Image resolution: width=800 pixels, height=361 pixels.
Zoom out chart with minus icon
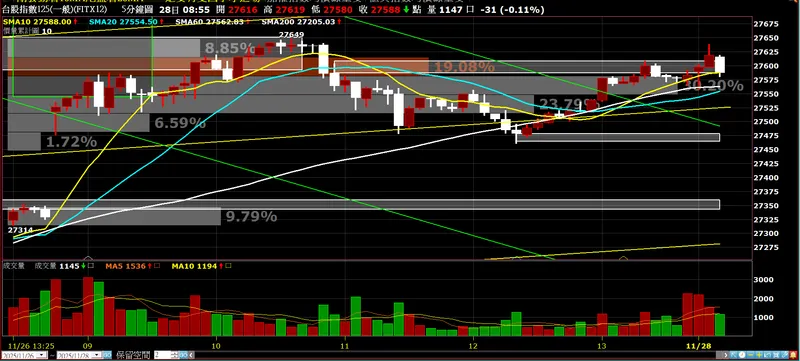coord(751,355)
